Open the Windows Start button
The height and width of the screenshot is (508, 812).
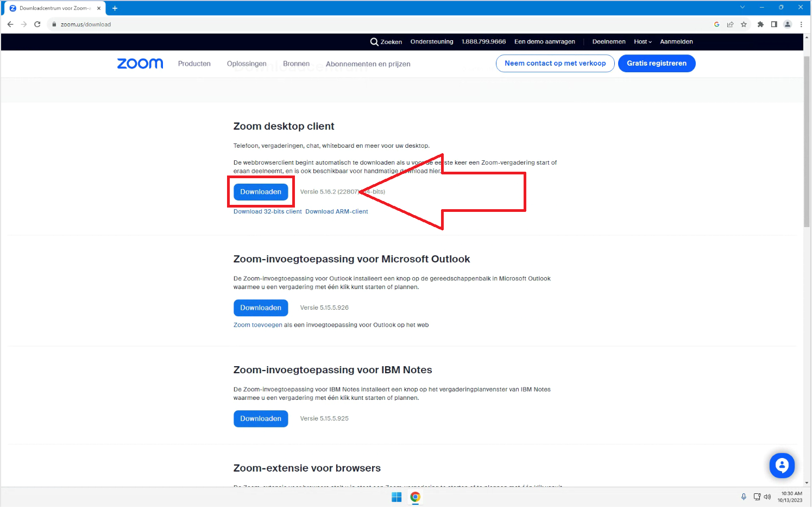click(396, 497)
